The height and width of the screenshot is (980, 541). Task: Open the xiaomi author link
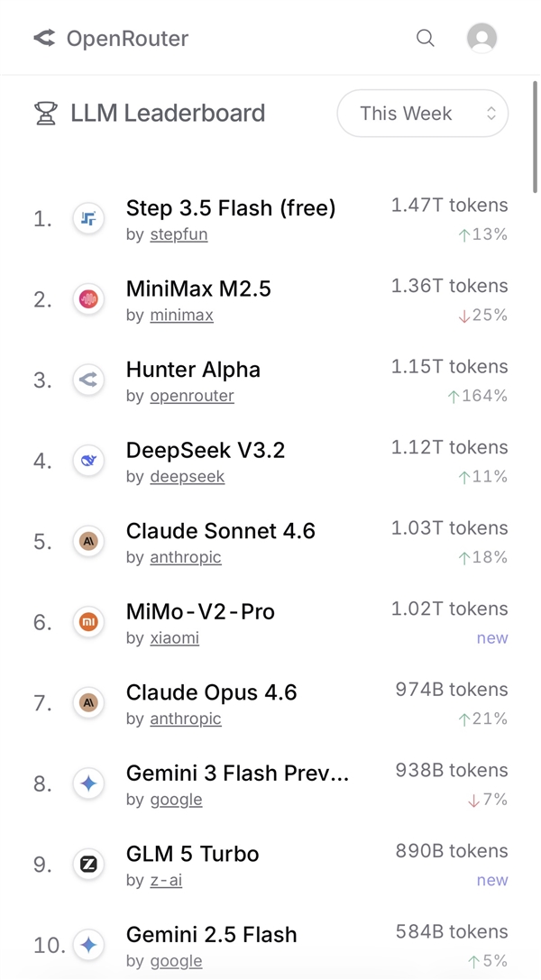(174, 638)
